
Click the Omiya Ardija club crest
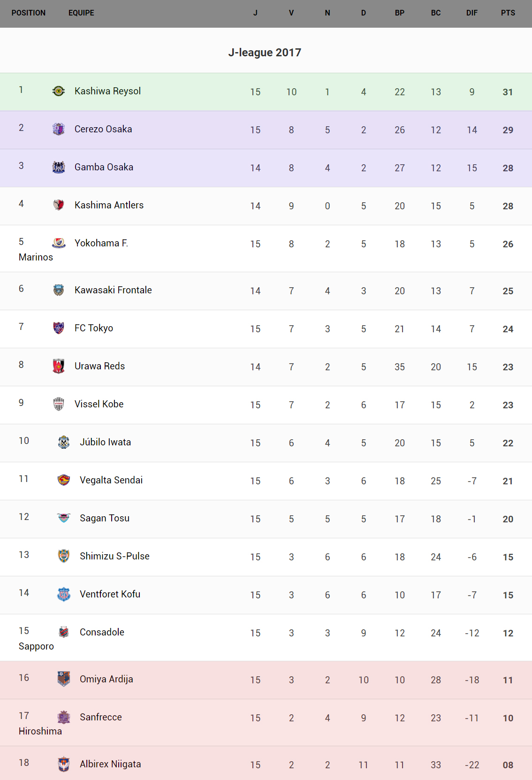[x=64, y=679]
